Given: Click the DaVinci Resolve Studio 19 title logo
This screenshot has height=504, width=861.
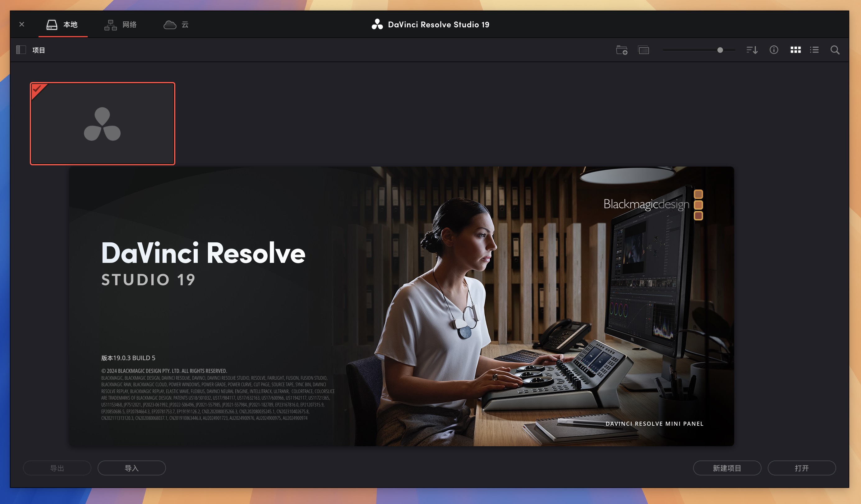Looking at the screenshot, I should click(x=430, y=24).
